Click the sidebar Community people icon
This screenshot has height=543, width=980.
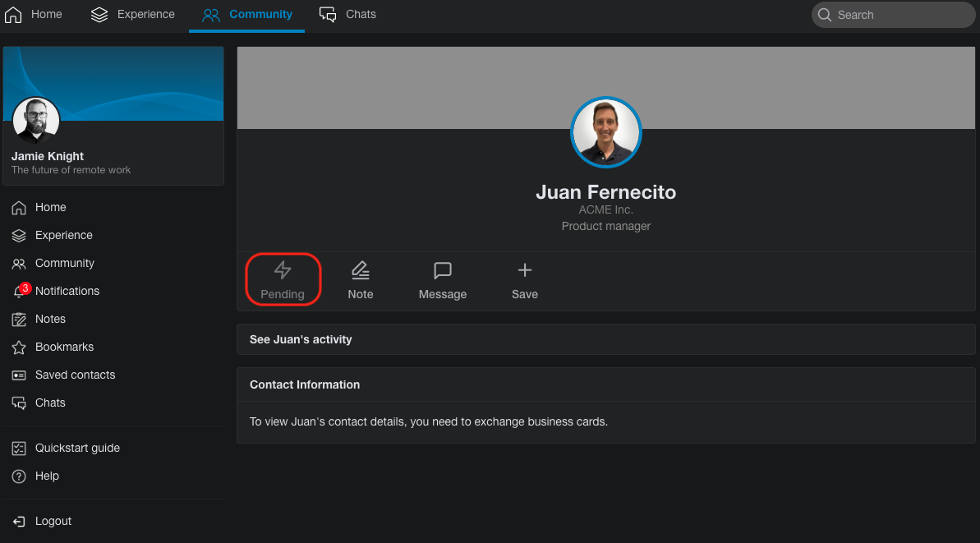[19, 264]
